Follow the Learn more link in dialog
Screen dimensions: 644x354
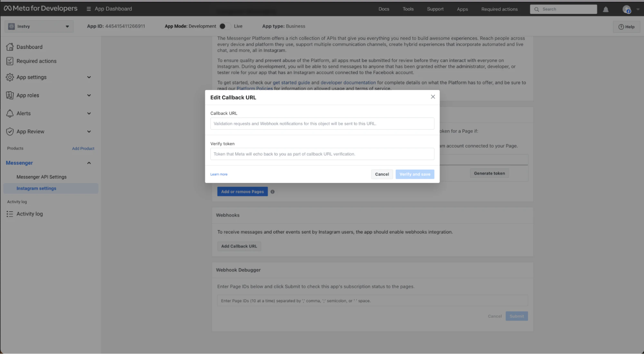tap(219, 174)
